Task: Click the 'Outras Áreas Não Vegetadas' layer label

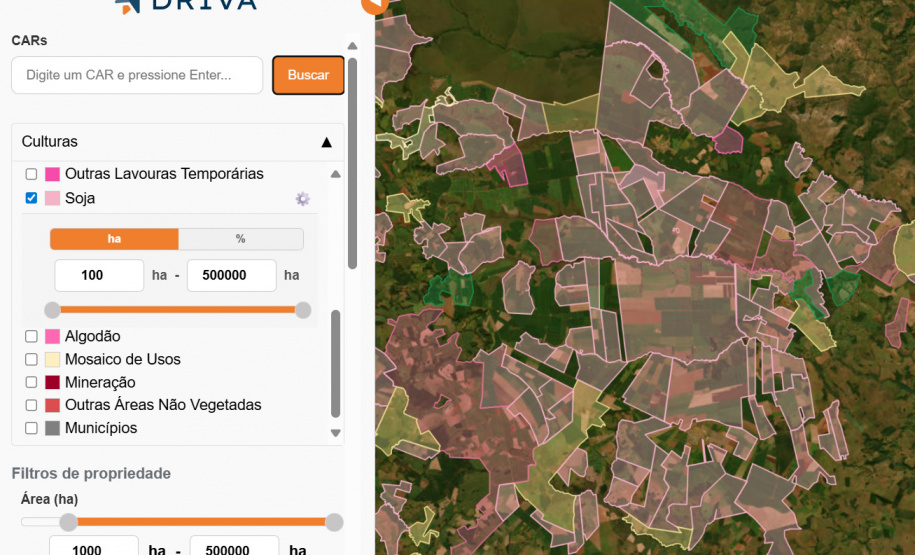Action: coord(163,405)
